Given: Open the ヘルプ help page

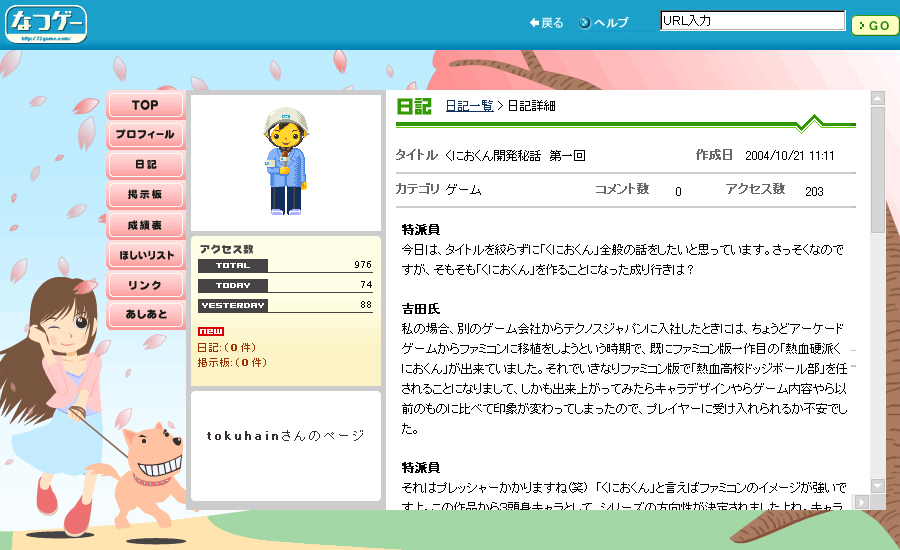Looking at the screenshot, I should [604, 23].
